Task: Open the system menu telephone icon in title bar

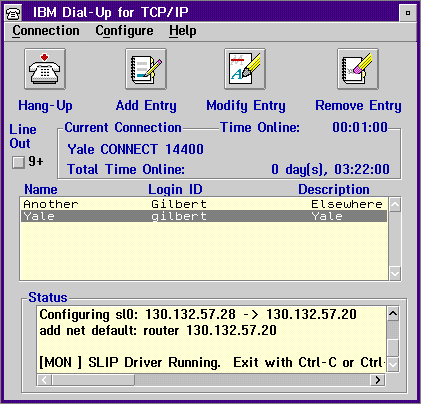Action: pyautogui.click(x=14, y=13)
